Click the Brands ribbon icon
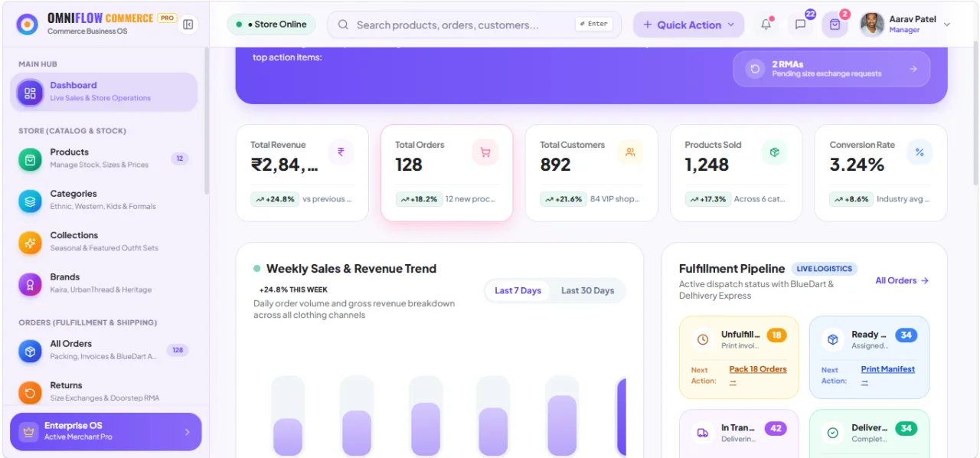This screenshot has height=458, width=980. (30, 284)
